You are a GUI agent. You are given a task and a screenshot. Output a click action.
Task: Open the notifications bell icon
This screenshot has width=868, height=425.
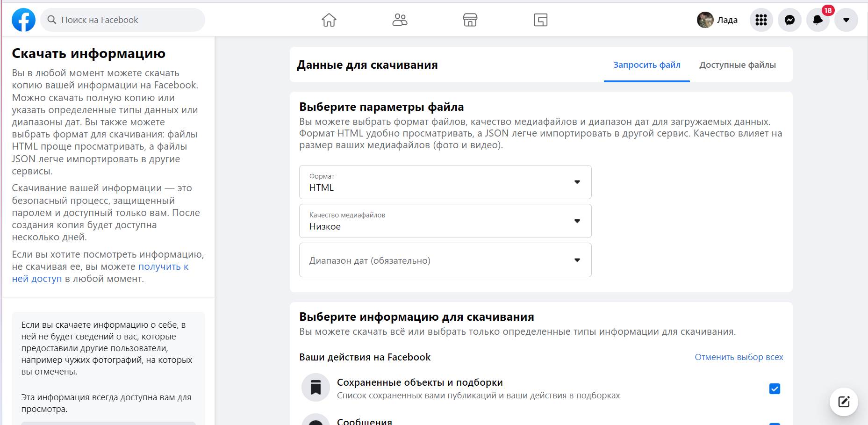818,20
